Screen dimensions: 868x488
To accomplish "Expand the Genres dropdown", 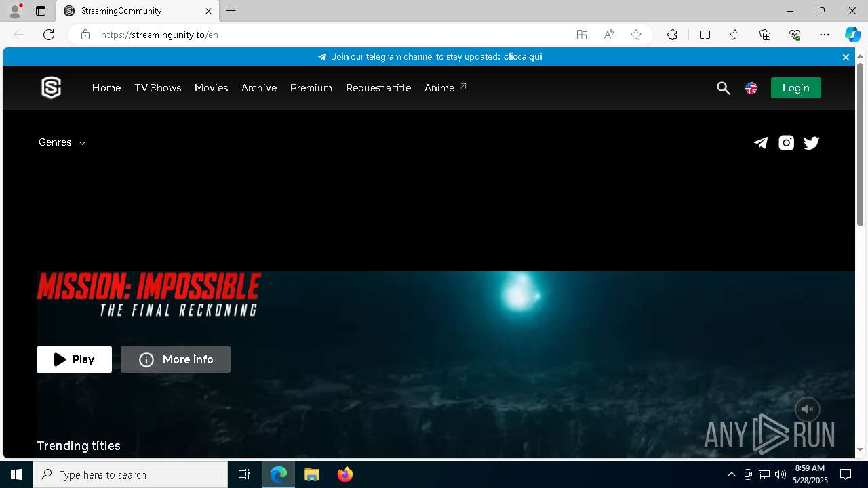I will 62,142.
